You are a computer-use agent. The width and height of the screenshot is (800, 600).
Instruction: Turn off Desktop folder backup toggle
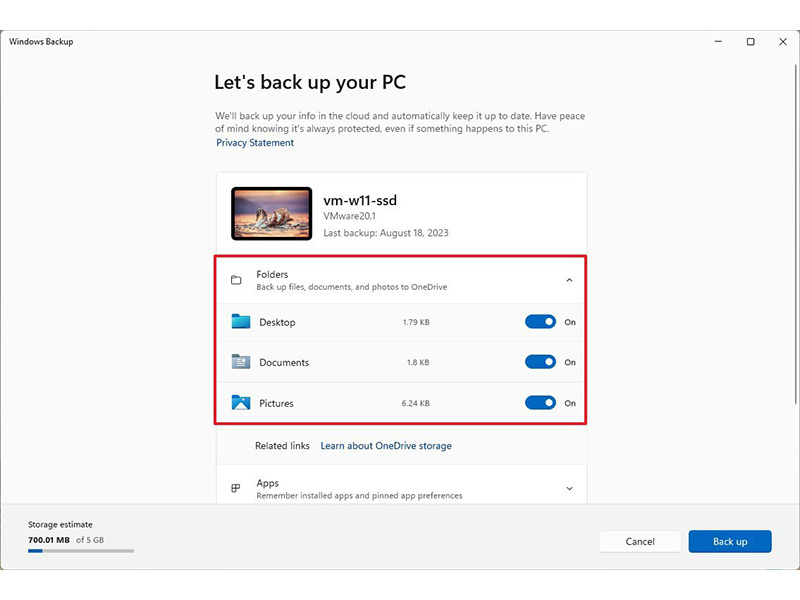540,322
